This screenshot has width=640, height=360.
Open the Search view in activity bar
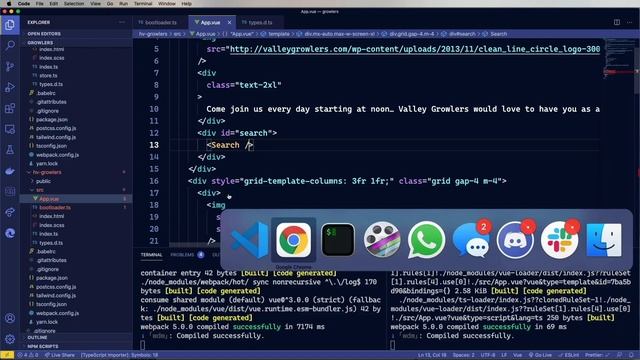(10, 45)
